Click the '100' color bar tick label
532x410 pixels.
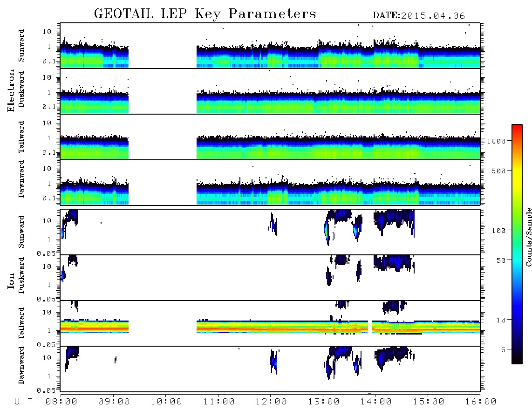click(498, 231)
